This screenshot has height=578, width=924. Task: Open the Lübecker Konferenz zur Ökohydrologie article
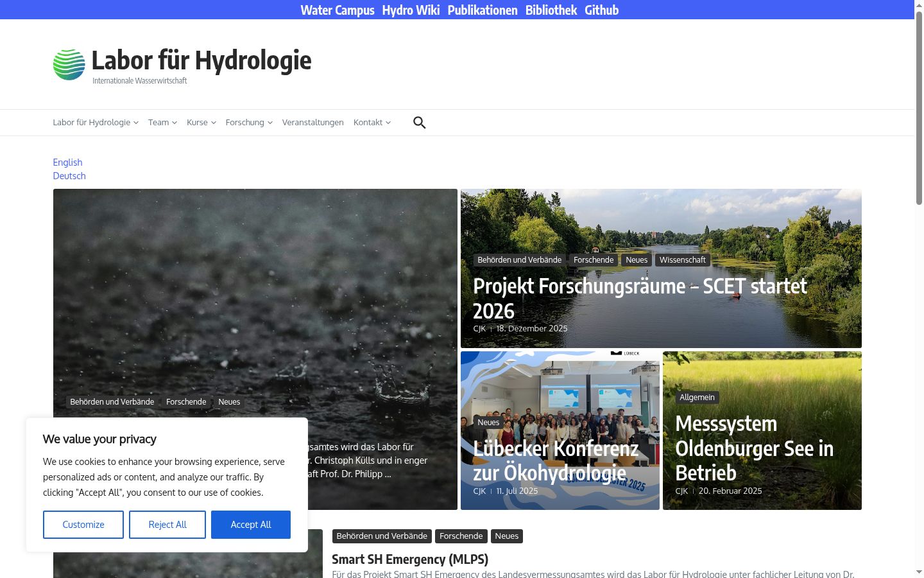[556, 460]
